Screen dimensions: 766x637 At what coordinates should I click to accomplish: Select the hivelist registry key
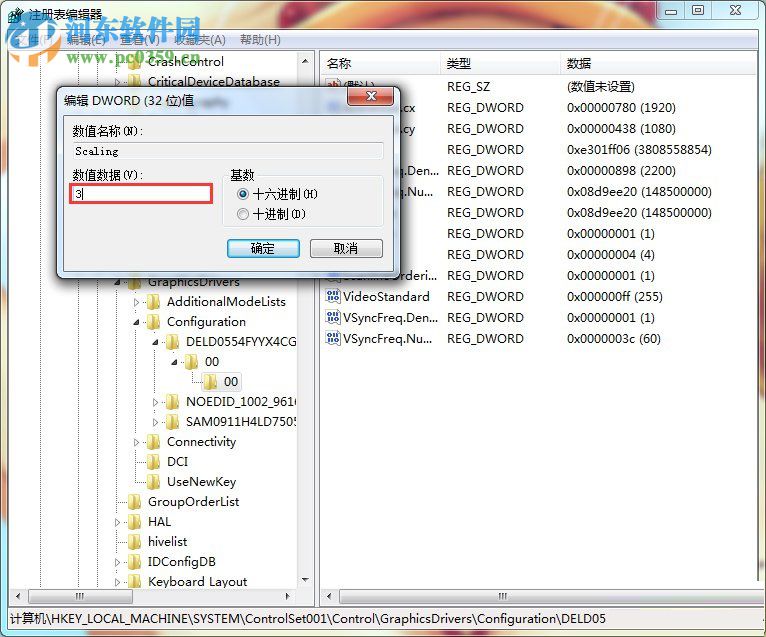coord(167,542)
